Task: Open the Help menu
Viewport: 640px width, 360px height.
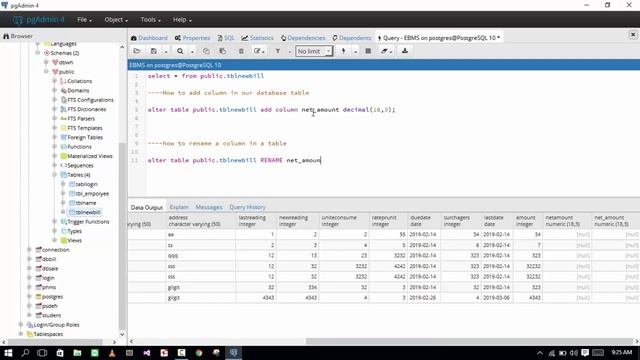Action: [x=182, y=20]
